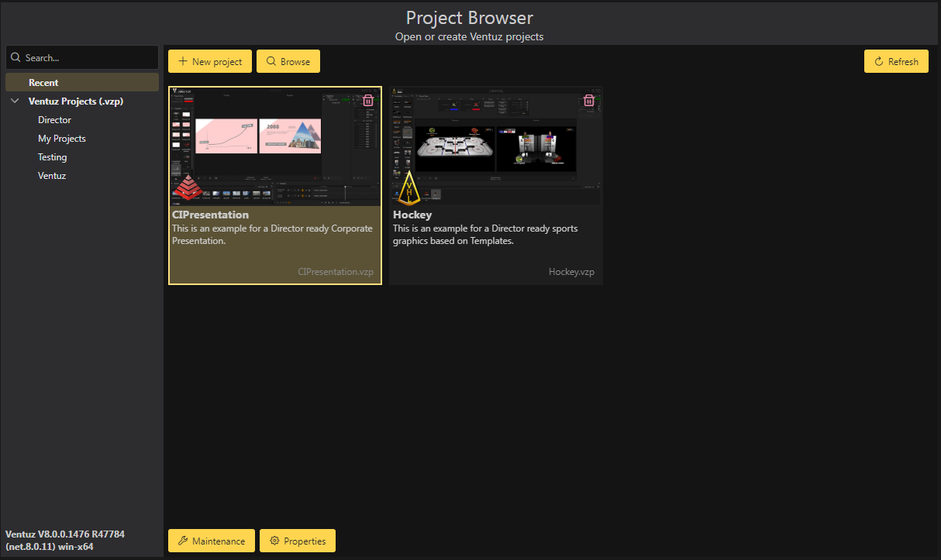Click the trash icon on CIPresentation card
Image resolution: width=941 pixels, height=560 pixels.
pyautogui.click(x=368, y=101)
